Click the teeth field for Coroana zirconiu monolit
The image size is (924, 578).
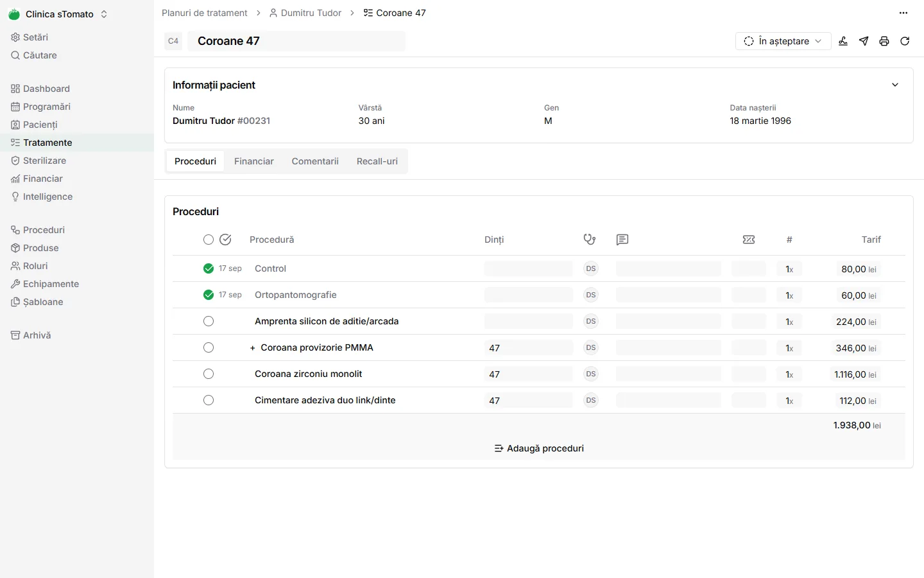(528, 374)
